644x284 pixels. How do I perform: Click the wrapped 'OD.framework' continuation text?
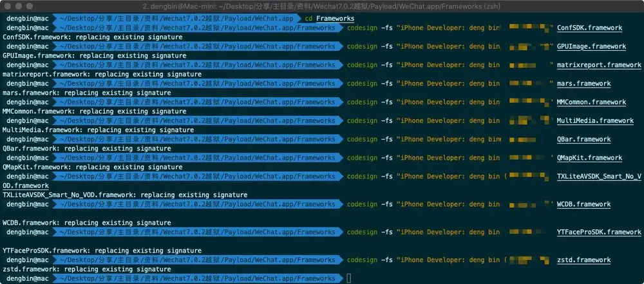tap(26, 185)
